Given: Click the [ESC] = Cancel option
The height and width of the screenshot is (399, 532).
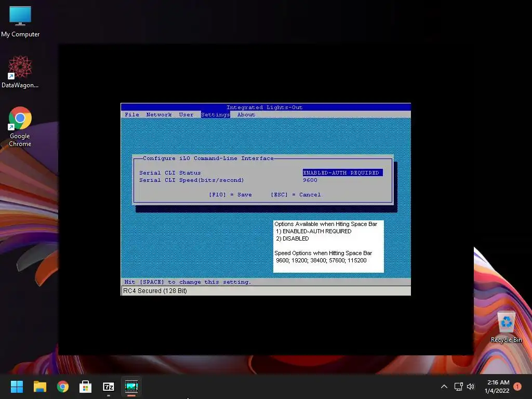Looking at the screenshot, I should pos(296,195).
